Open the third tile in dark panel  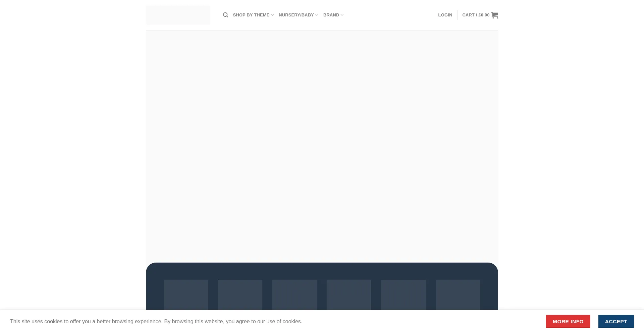pyautogui.click(x=294, y=295)
